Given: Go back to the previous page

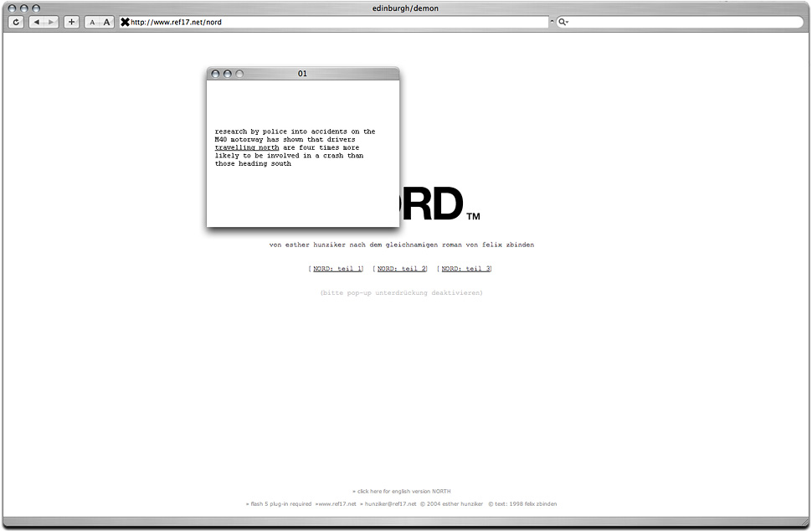Looking at the screenshot, I should (x=37, y=22).
